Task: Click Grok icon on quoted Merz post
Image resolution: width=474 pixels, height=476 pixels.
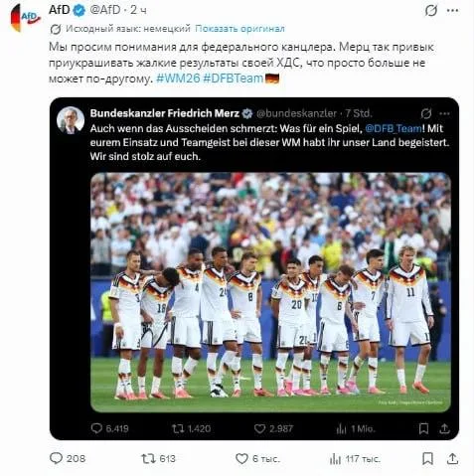Action: [426, 114]
